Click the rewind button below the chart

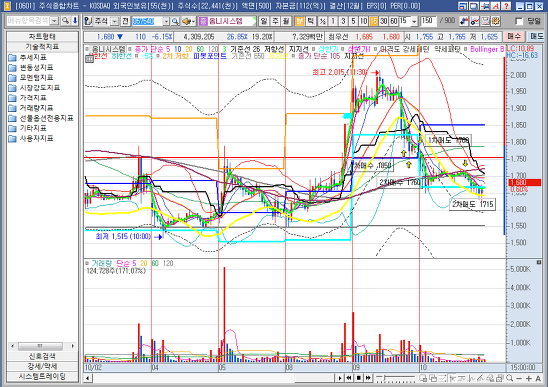click(349, 378)
